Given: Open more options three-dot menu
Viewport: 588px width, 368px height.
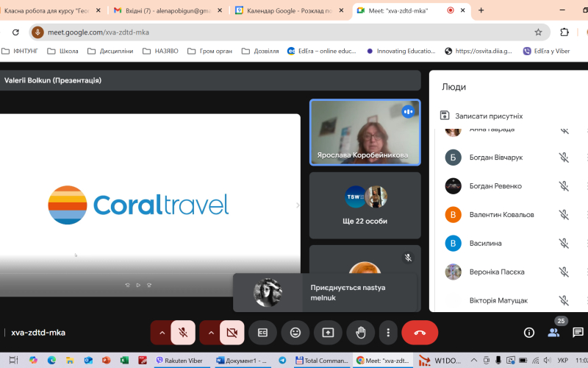Looking at the screenshot, I should click(x=388, y=333).
